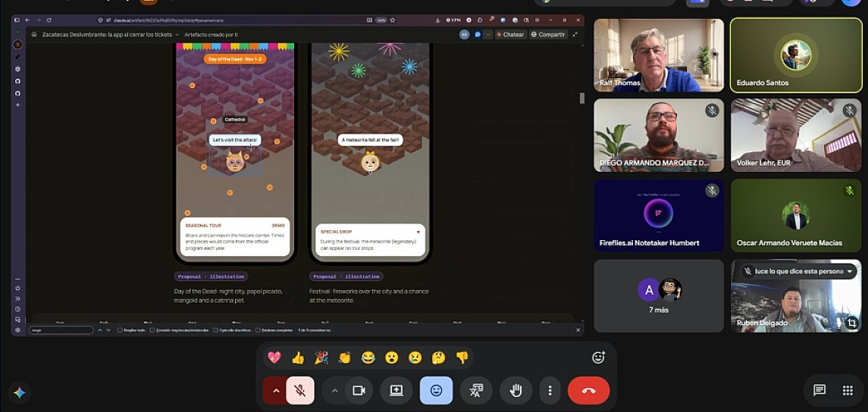Click "A meteorite fell at the fair!" bubble
Viewport: 868px width, 412px height.
371,140
